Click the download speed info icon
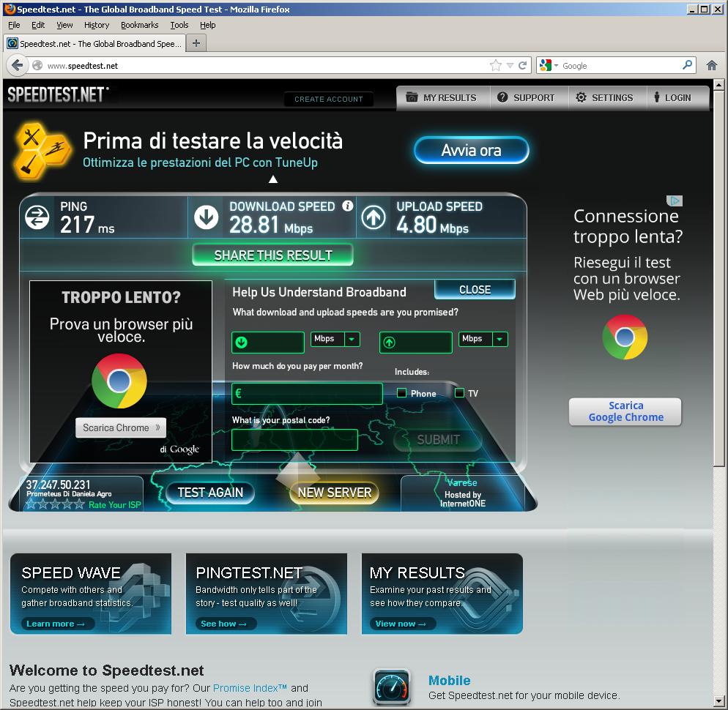 (348, 206)
